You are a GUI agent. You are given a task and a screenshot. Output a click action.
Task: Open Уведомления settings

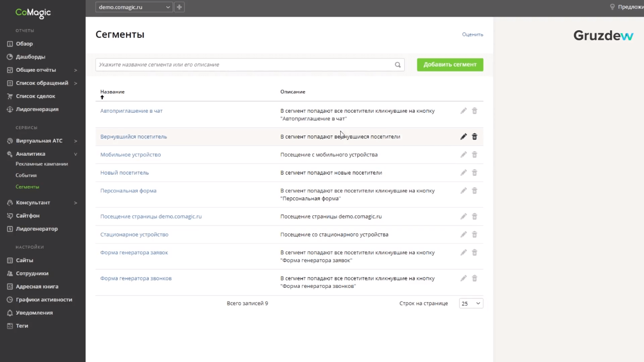(34, 313)
